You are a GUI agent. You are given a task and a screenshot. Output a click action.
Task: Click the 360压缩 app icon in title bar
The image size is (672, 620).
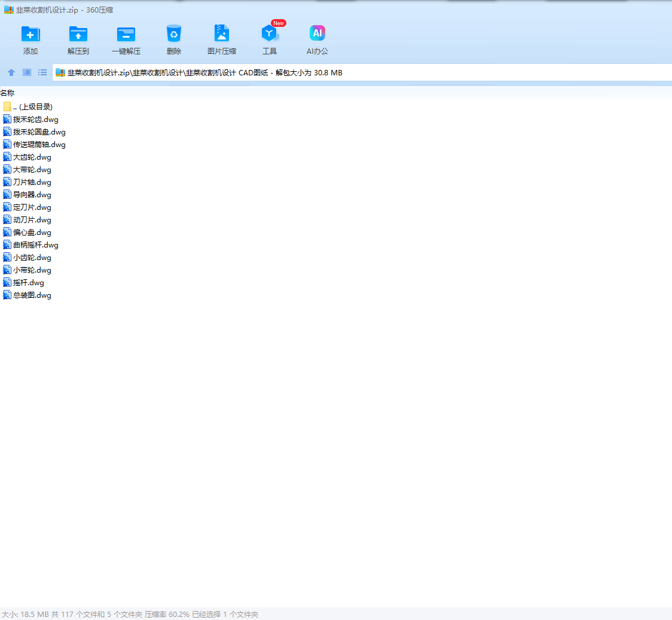coord(8,10)
